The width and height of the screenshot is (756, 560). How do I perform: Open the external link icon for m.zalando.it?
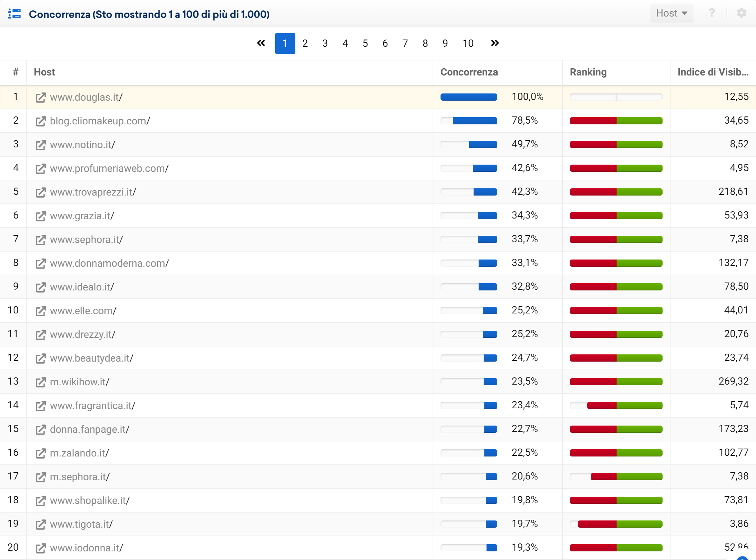41,453
